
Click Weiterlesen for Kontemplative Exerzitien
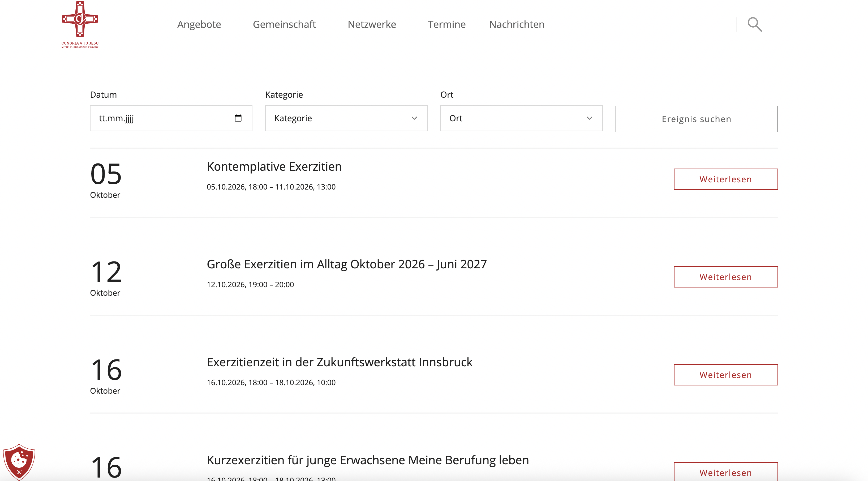725,179
